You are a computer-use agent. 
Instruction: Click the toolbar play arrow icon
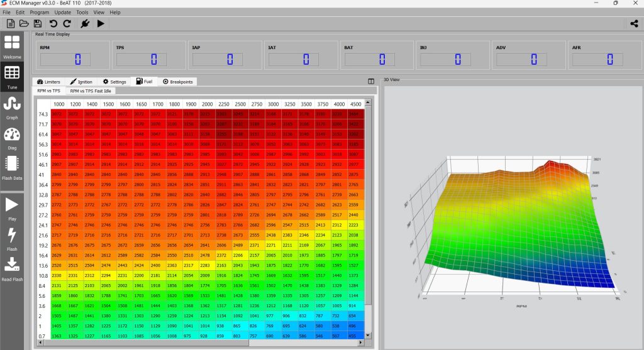pyautogui.click(x=101, y=24)
